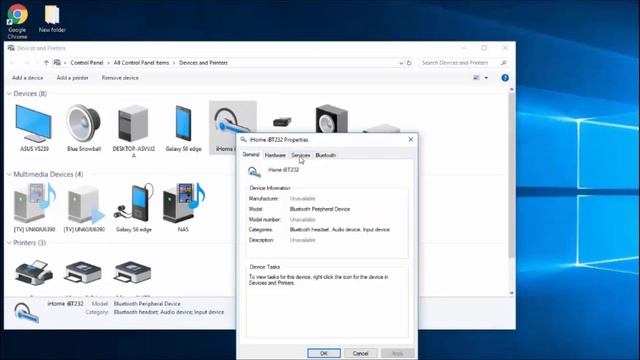Switch to the Hardware tab
The width and height of the screenshot is (640, 360).
click(x=275, y=155)
